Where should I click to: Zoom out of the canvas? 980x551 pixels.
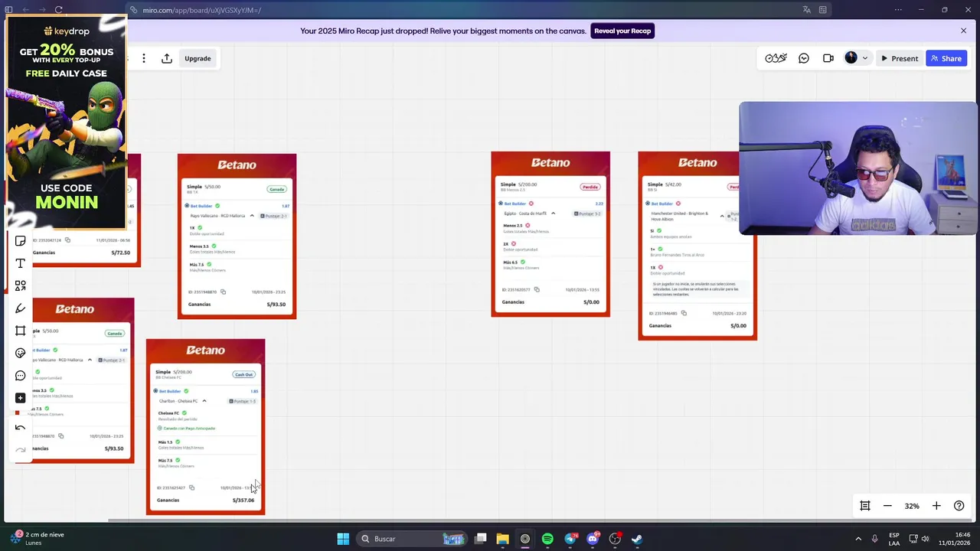[x=887, y=506]
